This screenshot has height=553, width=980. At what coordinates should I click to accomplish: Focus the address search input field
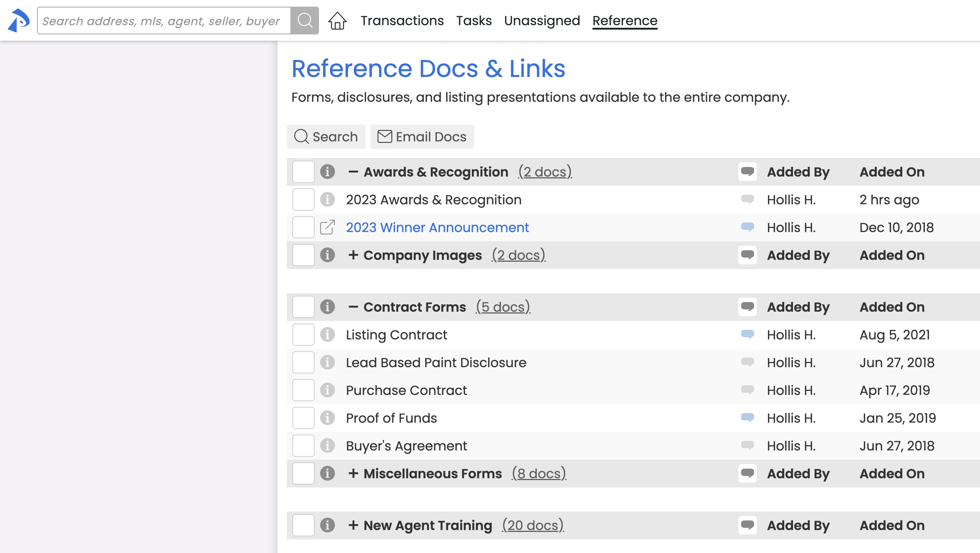164,21
